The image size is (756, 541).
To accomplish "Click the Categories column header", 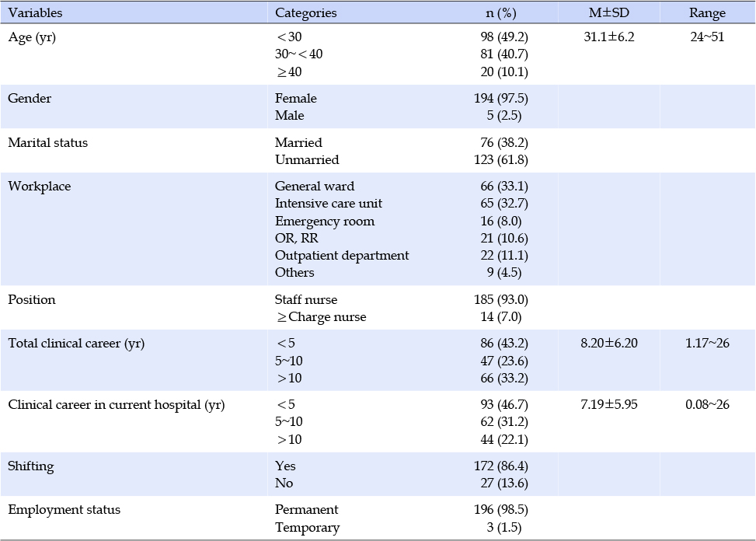I will (x=305, y=12).
